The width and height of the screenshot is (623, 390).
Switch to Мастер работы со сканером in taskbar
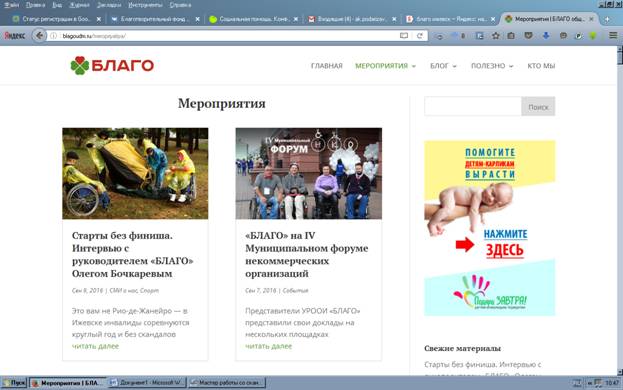click(226, 383)
